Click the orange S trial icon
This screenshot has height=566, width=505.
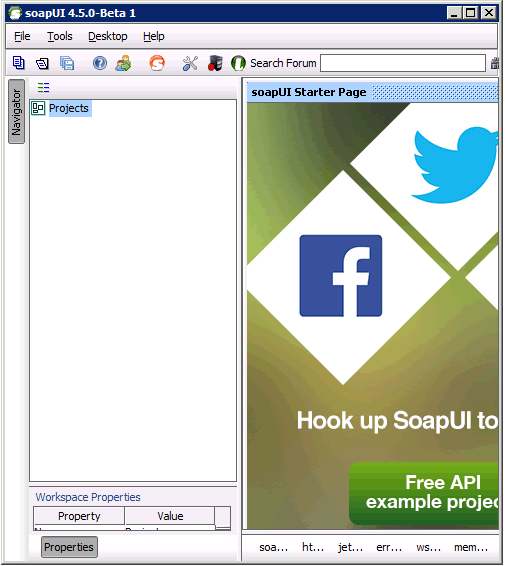157,63
